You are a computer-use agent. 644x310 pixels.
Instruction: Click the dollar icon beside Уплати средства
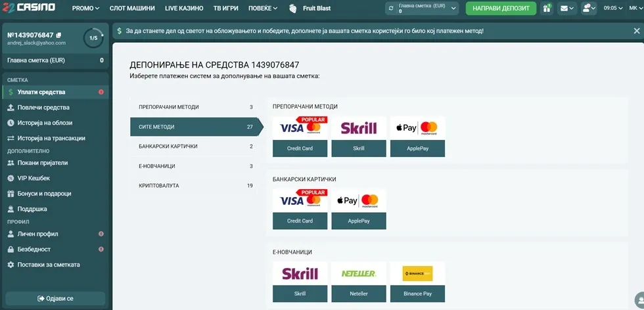coord(11,92)
